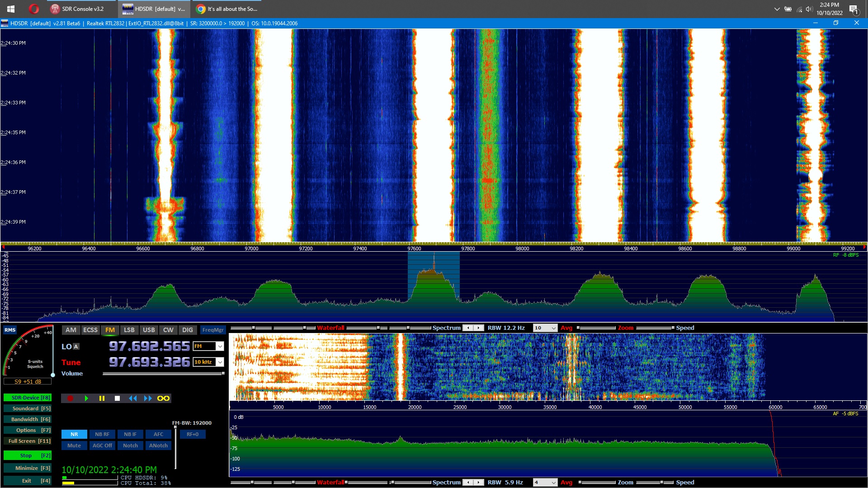Select the AM mode tab
This screenshot has width=868, height=488.
[x=71, y=330]
